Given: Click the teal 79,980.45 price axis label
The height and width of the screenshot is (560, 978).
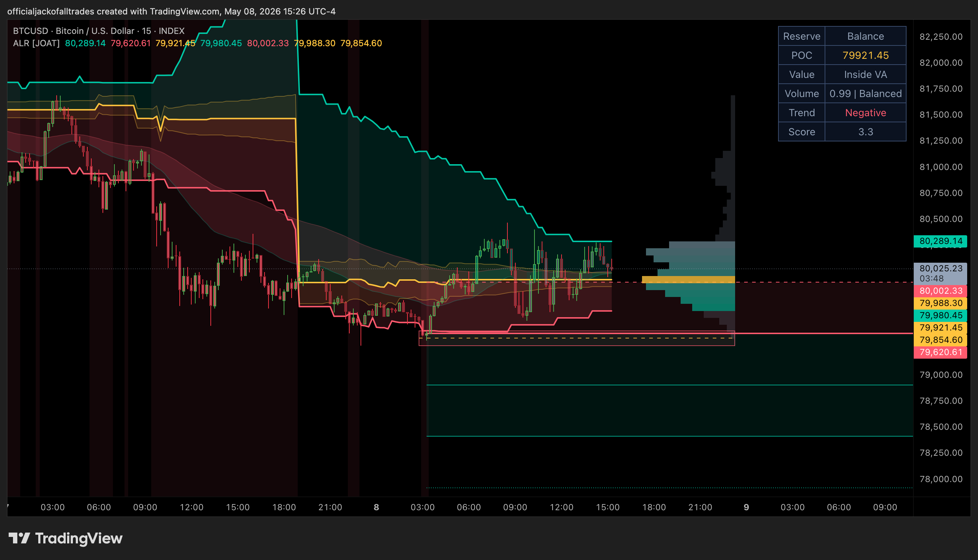Looking at the screenshot, I should [x=940, y=315].
